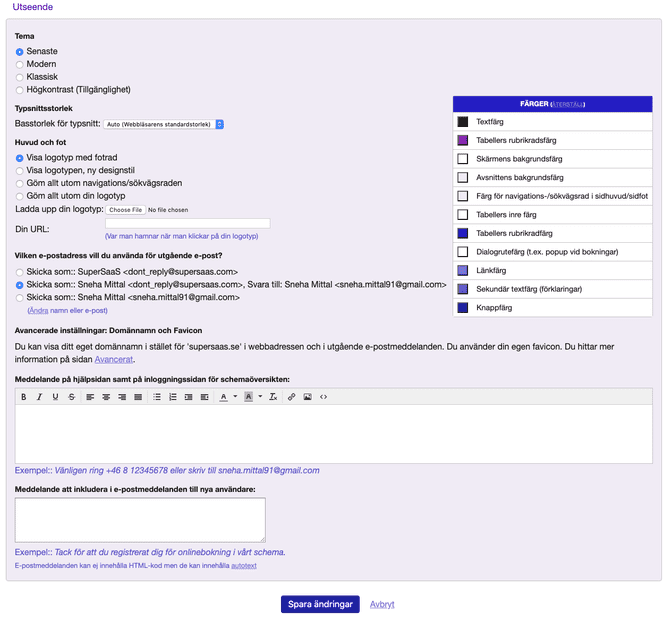The image size is (671, 622).
Task: Open Tabellers inre färg swatch
Action: [x=463, y=214]
